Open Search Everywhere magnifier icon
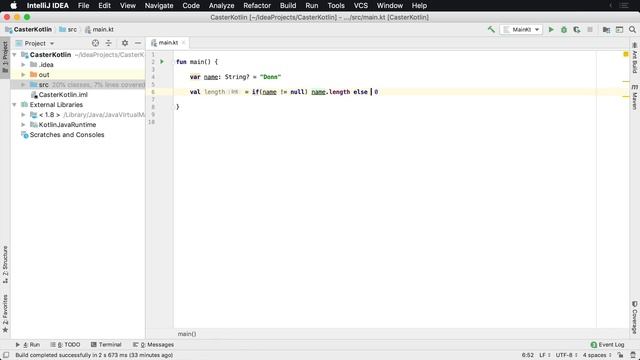 pos(632,29)
